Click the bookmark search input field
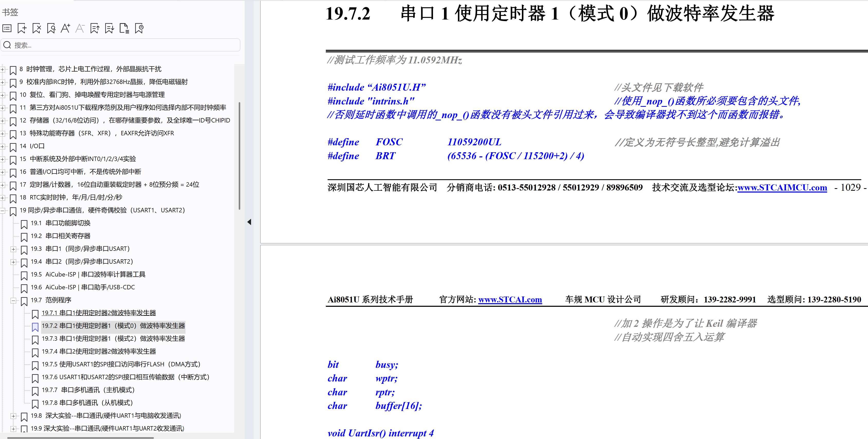This screenshot has width=868, height=439. [125, 45]
